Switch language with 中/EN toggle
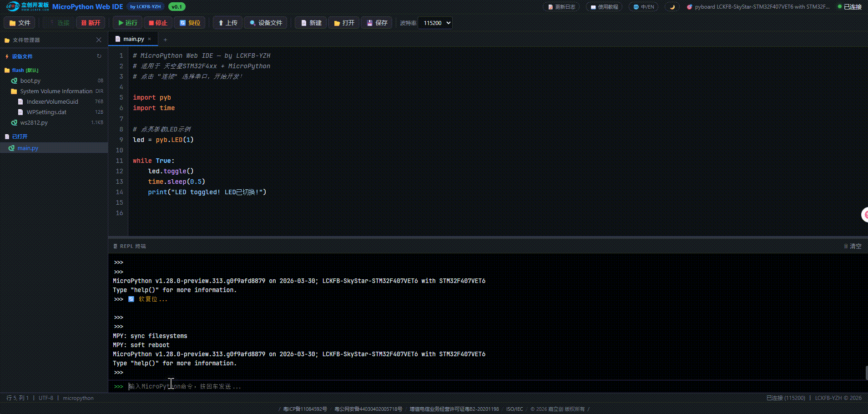 click(x=643, y=7)
